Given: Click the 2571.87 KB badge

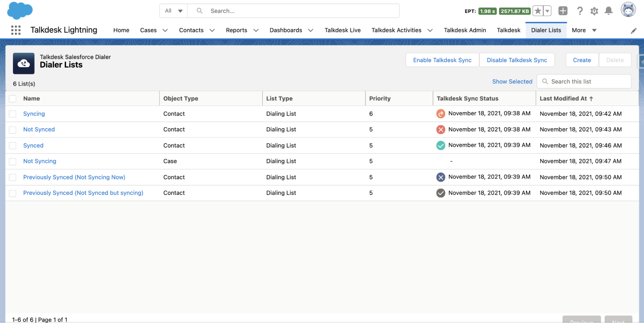Looking at the screenshot, I should [x=515, y=11].
